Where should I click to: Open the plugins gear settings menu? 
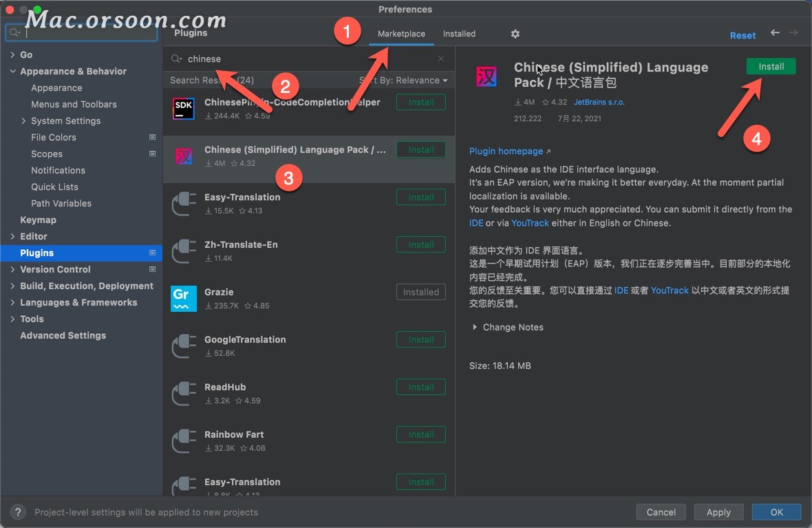515,34
